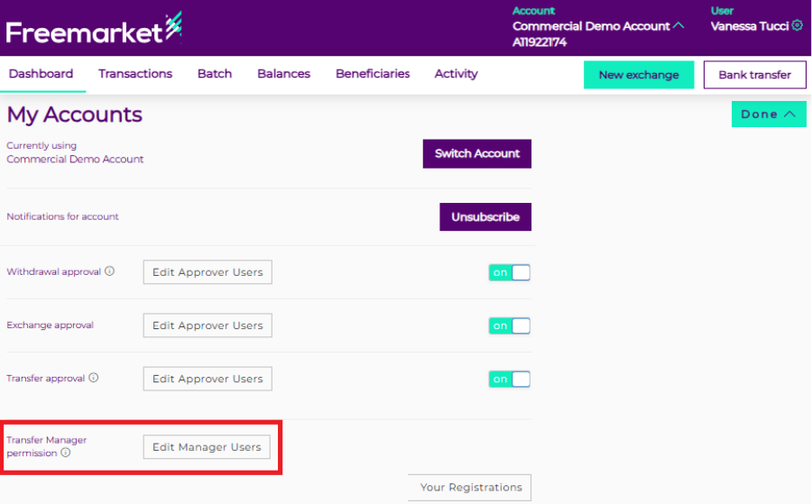Open the Transactions tab
Screen dimensions: 812x504
135,74
